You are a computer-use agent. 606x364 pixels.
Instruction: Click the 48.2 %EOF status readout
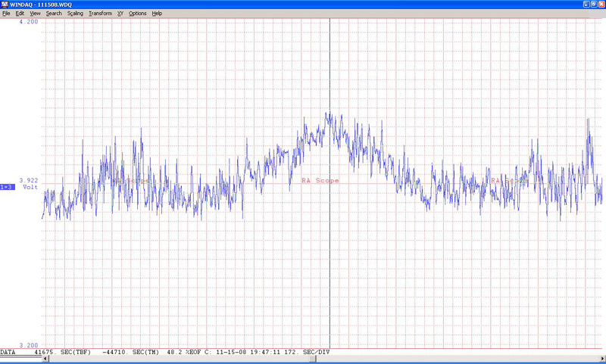click(x=184, y=352)
